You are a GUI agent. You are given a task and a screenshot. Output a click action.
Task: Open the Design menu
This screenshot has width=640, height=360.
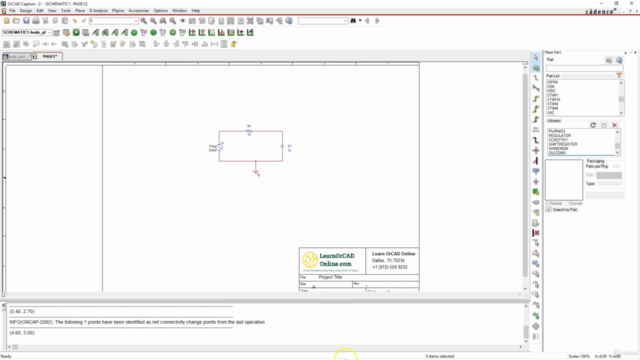coord(26,11)
